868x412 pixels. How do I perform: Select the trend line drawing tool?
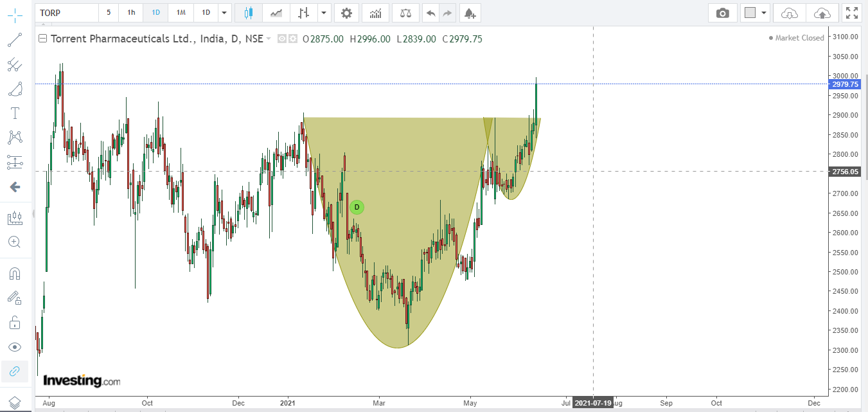tap(14, 40)
